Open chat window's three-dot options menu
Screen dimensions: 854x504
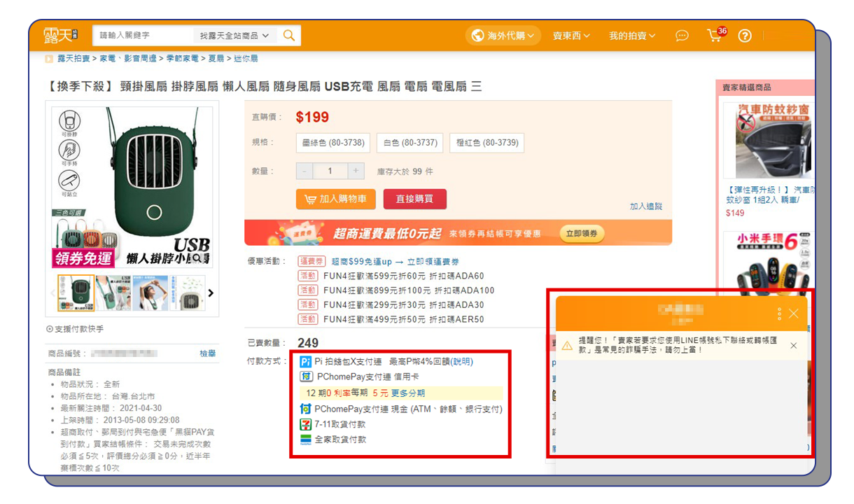[779, 314]
